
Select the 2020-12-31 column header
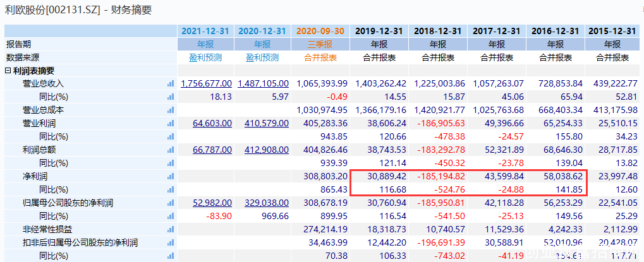(x=262, y=31)
